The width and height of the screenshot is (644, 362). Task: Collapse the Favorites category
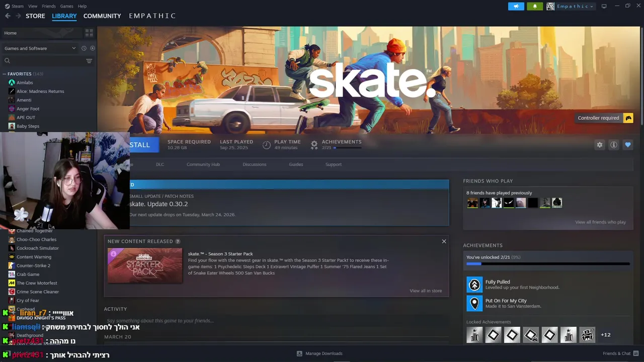(x=5, y=74)
